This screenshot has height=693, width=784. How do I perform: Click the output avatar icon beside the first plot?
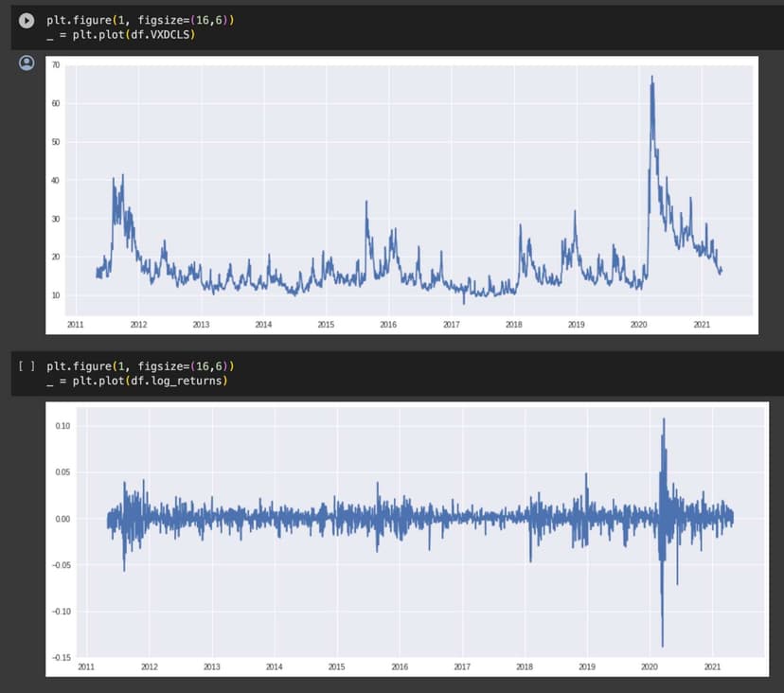pyautogui.click(x=27, y=62)
